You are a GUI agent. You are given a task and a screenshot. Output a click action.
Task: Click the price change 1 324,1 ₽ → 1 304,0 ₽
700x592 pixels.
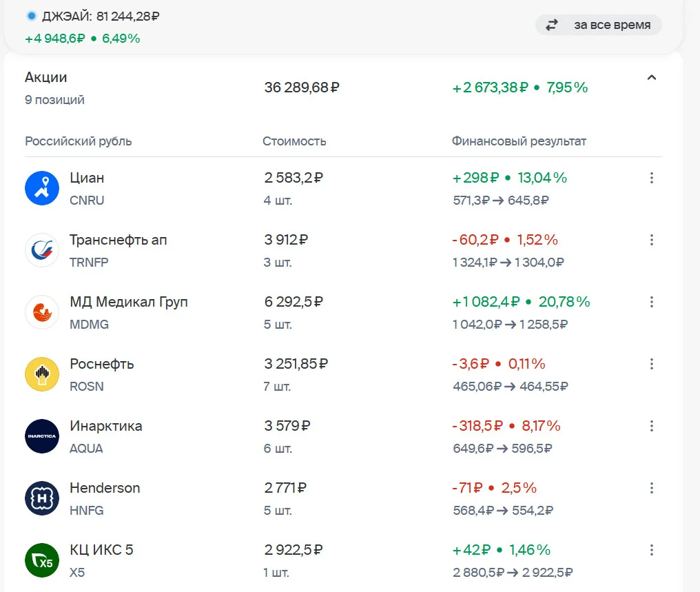pos(508,262)
